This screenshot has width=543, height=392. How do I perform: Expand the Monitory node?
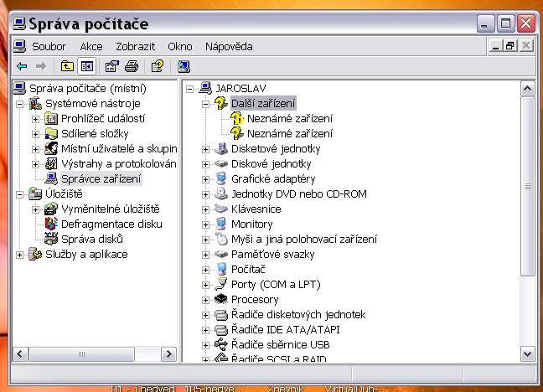click(x=205, y=224)
